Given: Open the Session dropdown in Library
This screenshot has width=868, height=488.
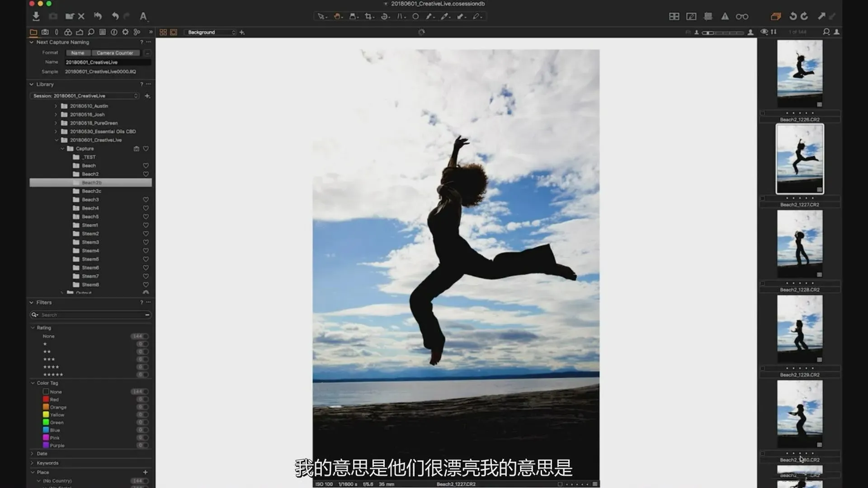Looking at the screenshot, I should coord(85,96).
